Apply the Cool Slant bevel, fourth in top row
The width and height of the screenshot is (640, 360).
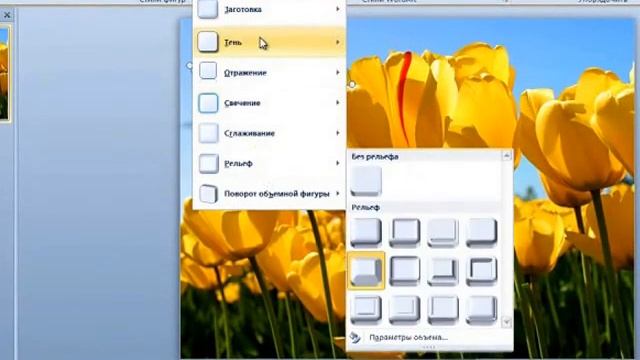pos(482,233)
